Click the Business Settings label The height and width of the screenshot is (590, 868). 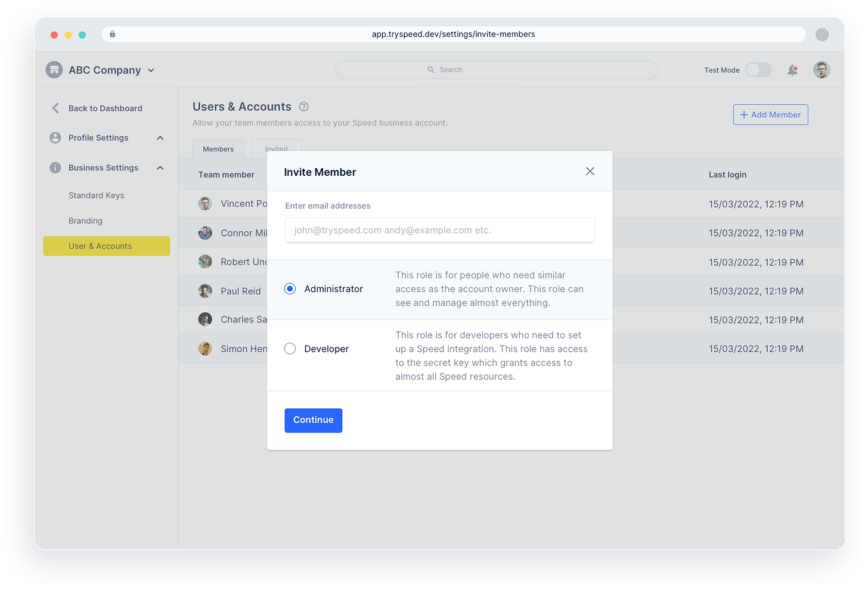click(x=103, y=167)
